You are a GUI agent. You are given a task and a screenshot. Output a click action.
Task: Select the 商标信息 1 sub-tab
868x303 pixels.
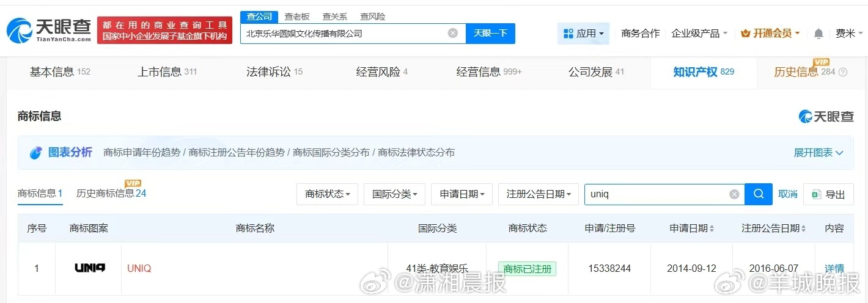40,194
